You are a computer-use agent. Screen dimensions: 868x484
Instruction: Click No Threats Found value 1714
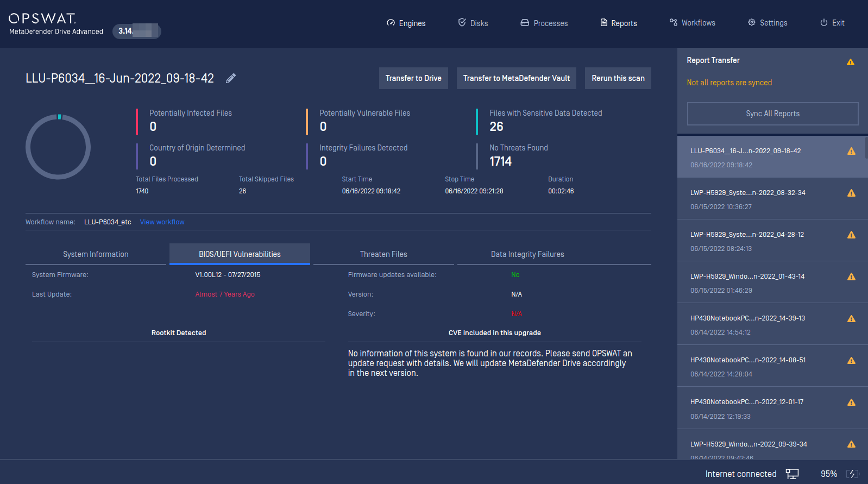click(x=501, y=161)
